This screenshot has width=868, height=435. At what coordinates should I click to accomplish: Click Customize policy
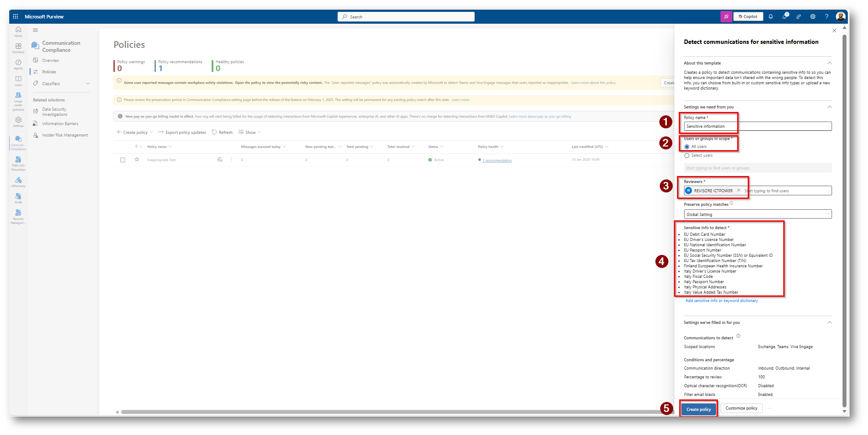pos(741,408)
